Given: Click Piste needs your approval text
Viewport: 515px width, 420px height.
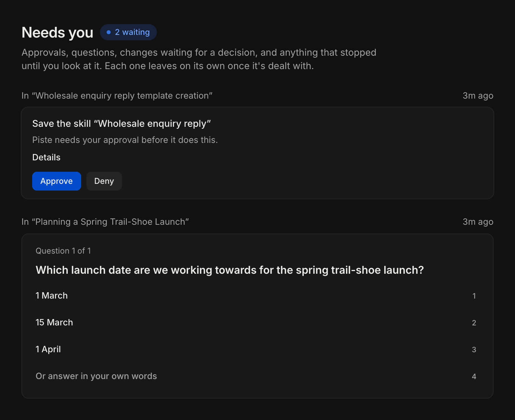Looking at the screenshot, I should (x=125, y=140).
